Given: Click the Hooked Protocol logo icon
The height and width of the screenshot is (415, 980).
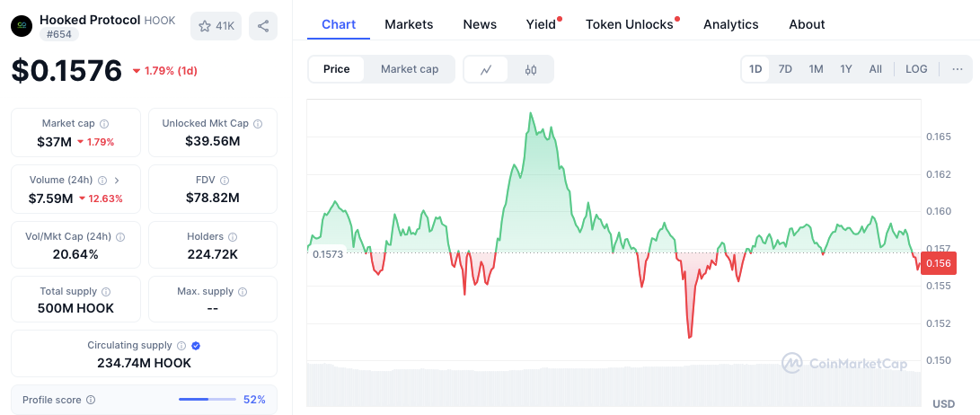Looking at the screenshot, I should [x=22, y=26].
